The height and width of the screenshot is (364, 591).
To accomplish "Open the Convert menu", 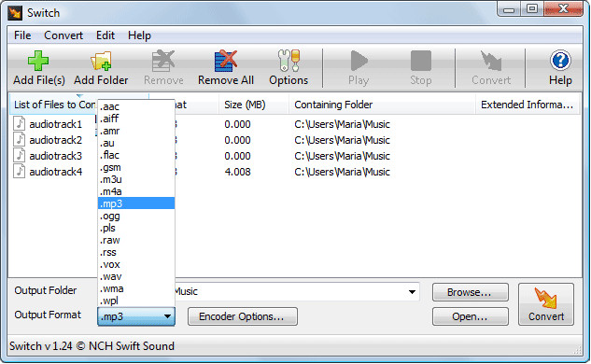I will (x=63, y=35).
